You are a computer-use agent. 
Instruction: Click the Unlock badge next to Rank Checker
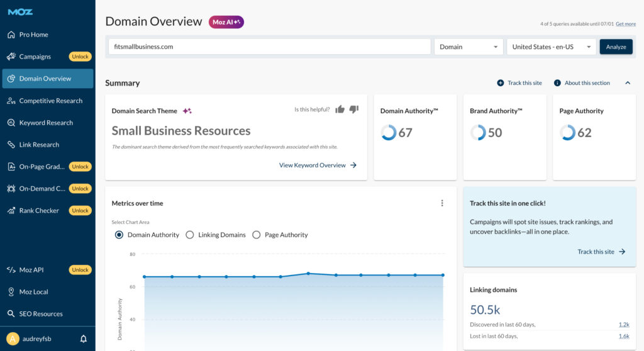click(x=80, y=211)
